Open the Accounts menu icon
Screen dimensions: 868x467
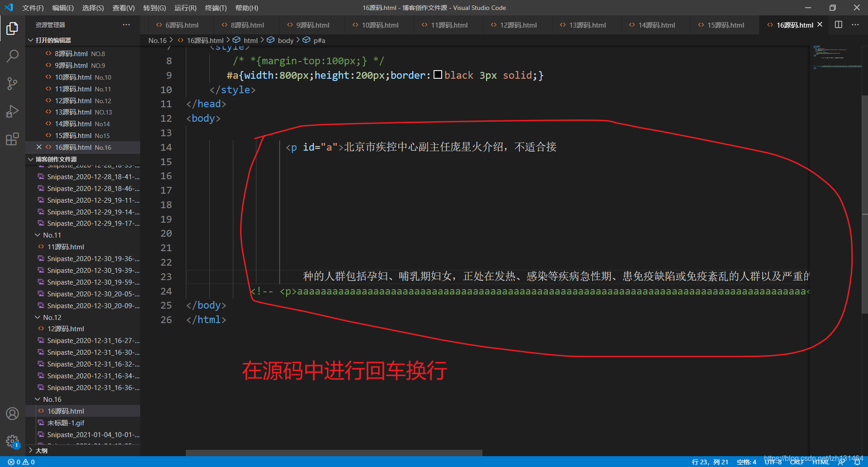(x=12, y=414)
